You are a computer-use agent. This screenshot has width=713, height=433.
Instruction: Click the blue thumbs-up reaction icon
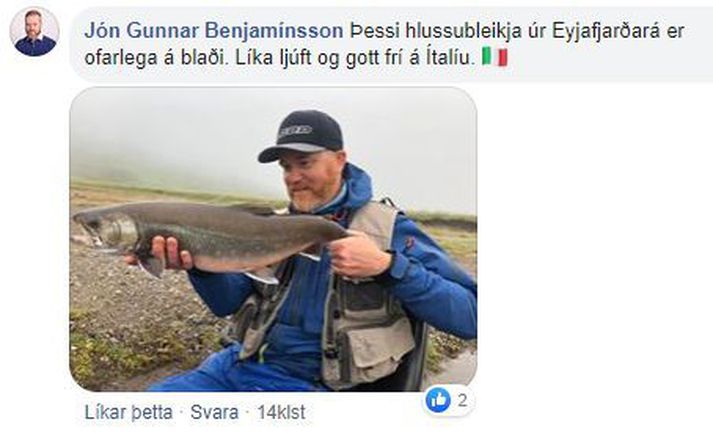438,400
